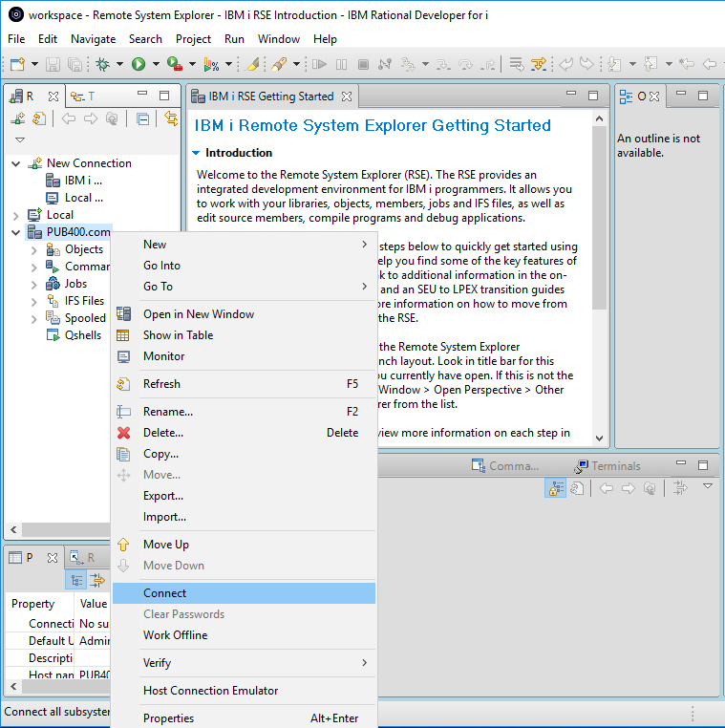725x728 pixels.
Task: Expand the Local connection node
Action: [16, 215]
